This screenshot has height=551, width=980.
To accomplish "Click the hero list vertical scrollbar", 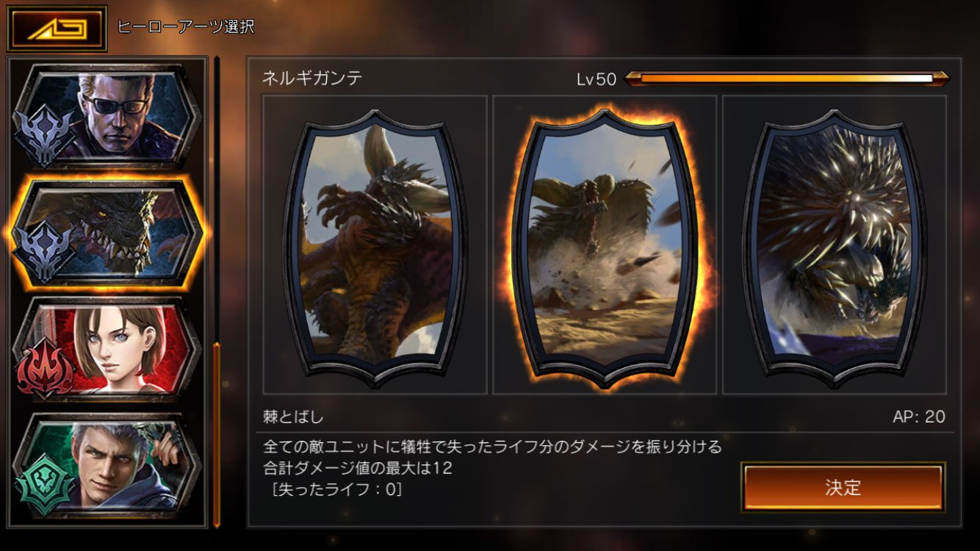I will click(217, 292).
